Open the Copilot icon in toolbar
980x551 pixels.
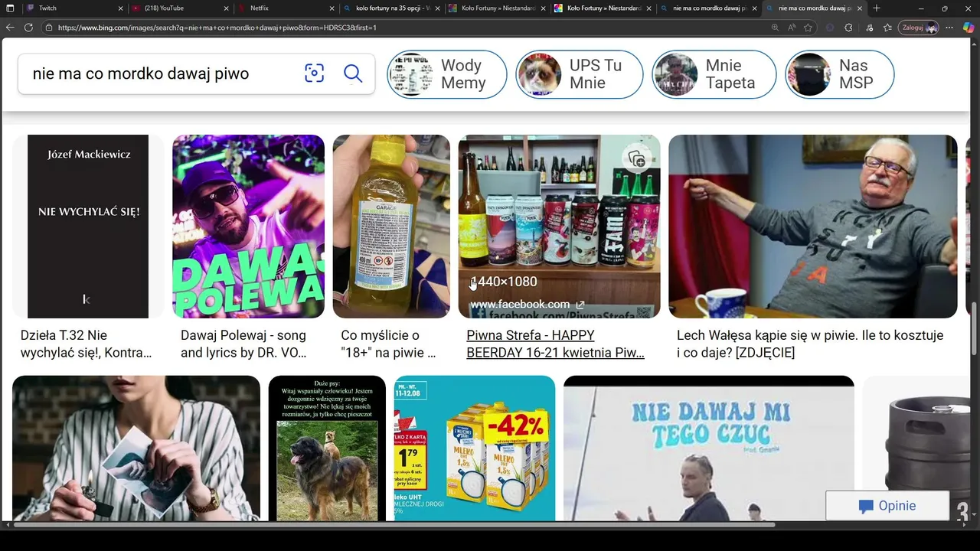point(968,28)
